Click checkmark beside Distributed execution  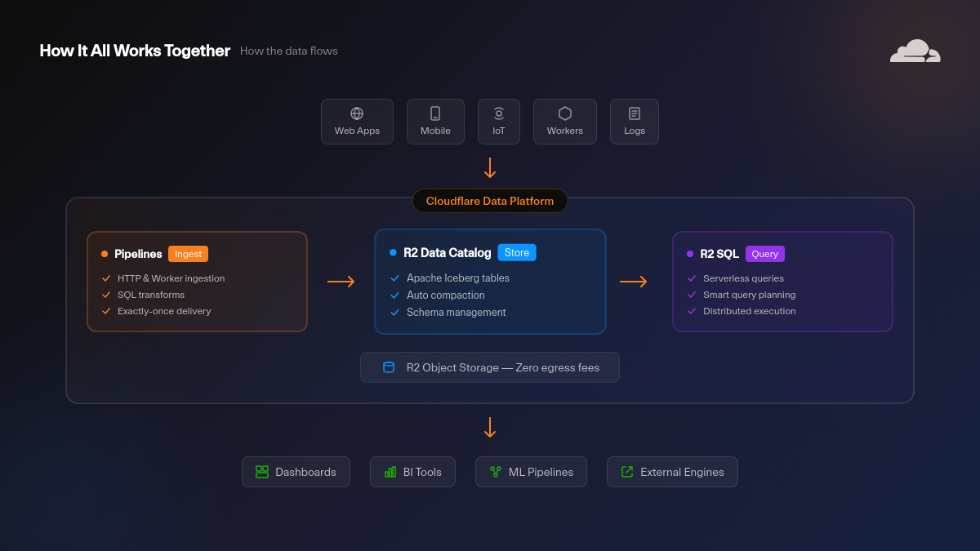click(x=692, y=311)
